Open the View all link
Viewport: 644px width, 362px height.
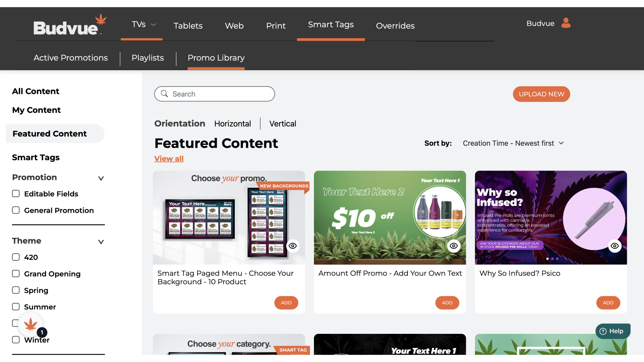click(x=169, y=159)
